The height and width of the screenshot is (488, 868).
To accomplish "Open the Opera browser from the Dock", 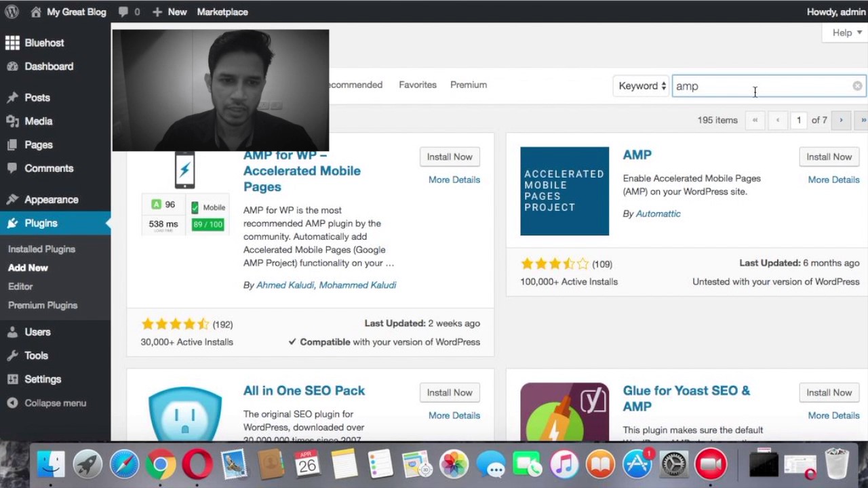I will pos(197,465).
